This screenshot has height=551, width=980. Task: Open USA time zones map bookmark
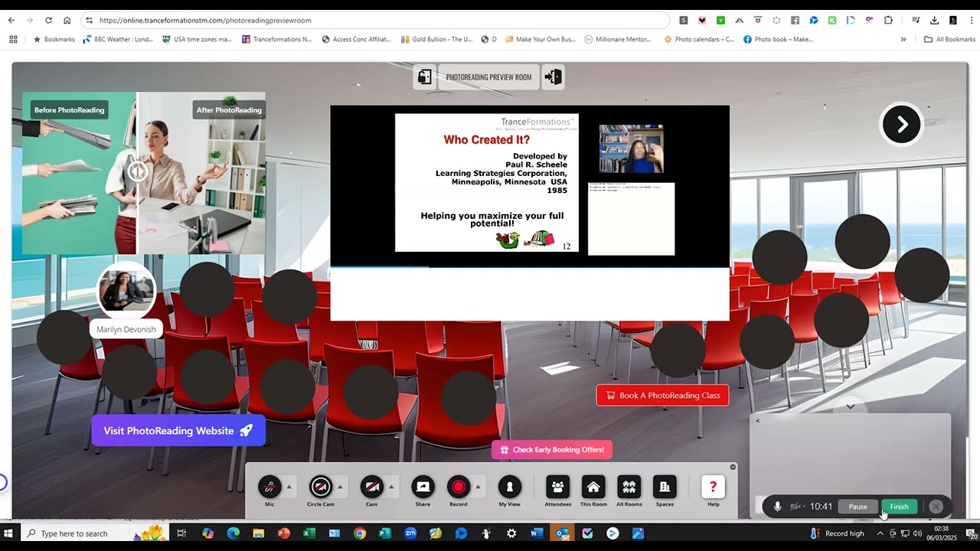click(x=197, y=39)
